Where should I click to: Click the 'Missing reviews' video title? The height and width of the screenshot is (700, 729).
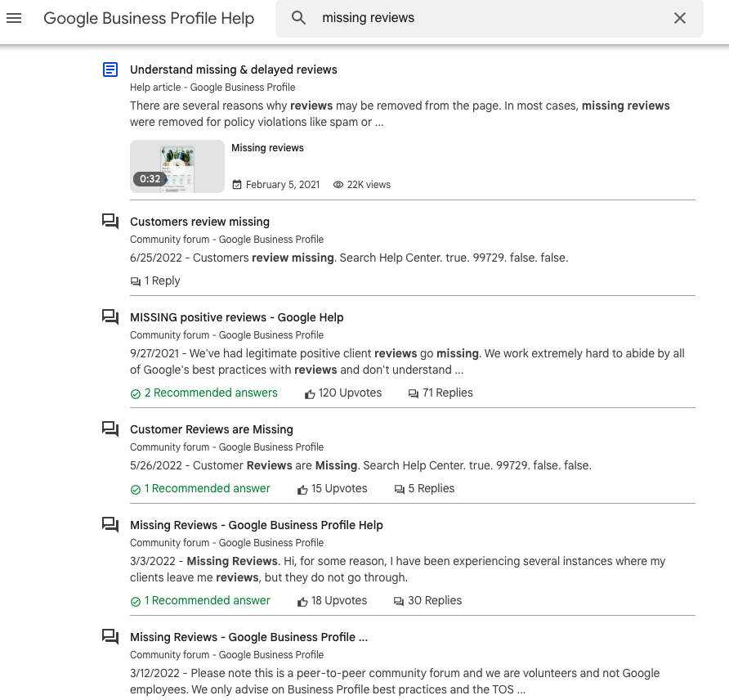[267, 148]
